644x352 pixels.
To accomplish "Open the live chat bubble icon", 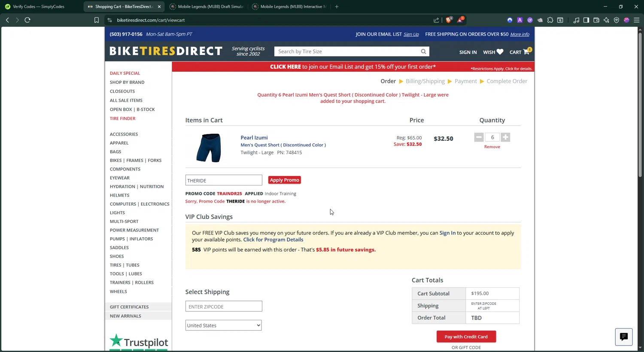I will [x=624, y=337].
